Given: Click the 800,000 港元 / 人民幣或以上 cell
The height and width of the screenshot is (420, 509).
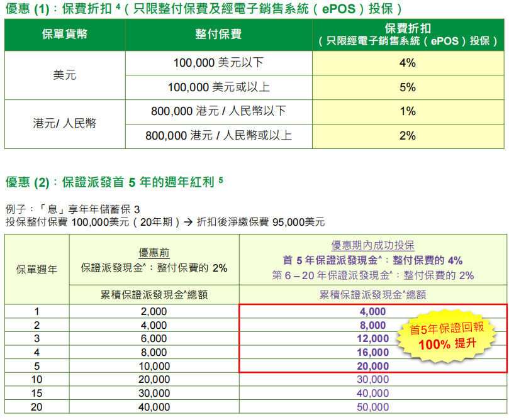Looking at the screenshot, I should coord(218,136).
